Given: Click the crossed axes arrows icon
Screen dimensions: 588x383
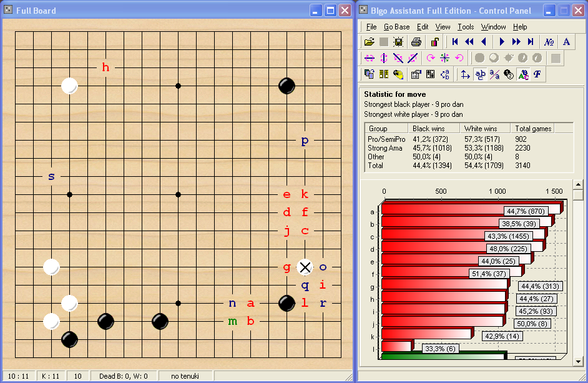Looking at the screenshot, I should click(466, 74).
